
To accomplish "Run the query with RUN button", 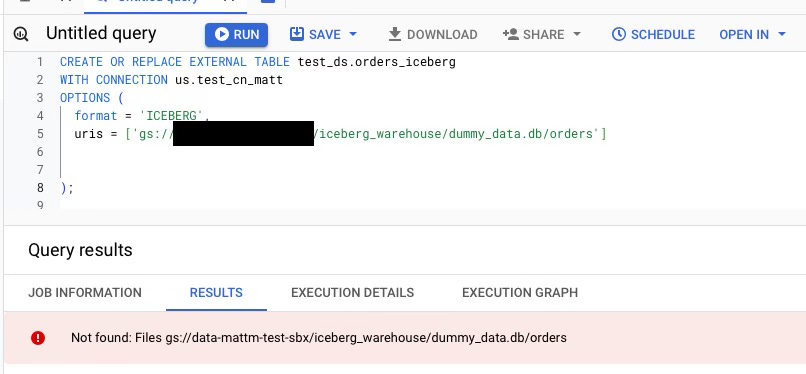I will (x=236, y=34).
